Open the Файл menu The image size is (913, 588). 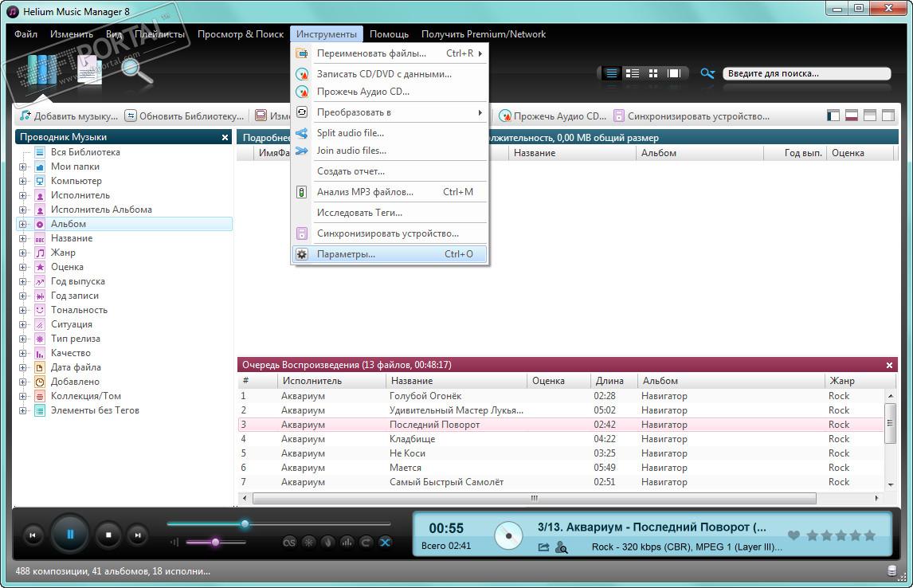pyautogui.click(x=25, y=33)
